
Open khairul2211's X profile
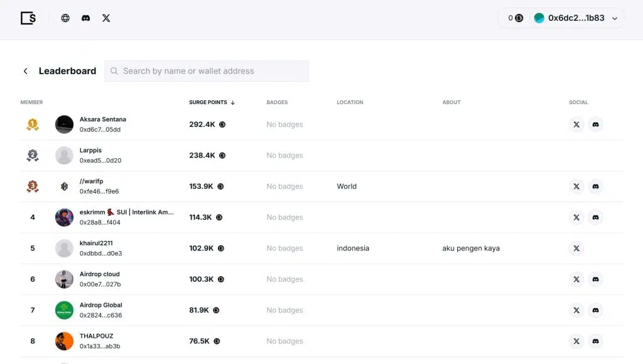click(x=576, y=249)
